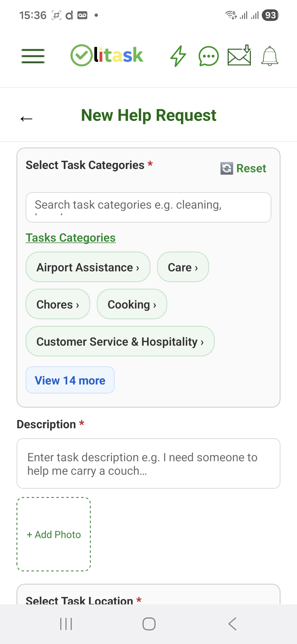
Task: Click into the task description box
Action: (148, 463)
